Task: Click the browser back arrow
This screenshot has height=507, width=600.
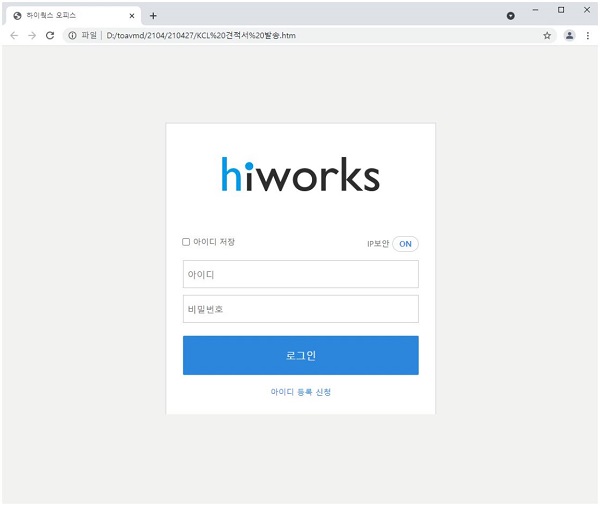Action: [14, 36]
